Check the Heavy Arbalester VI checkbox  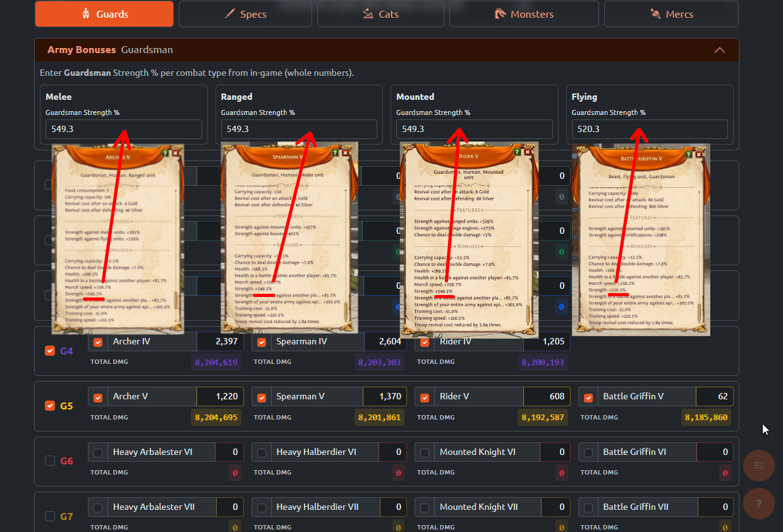pyautogui.click(x=98, y=452)
